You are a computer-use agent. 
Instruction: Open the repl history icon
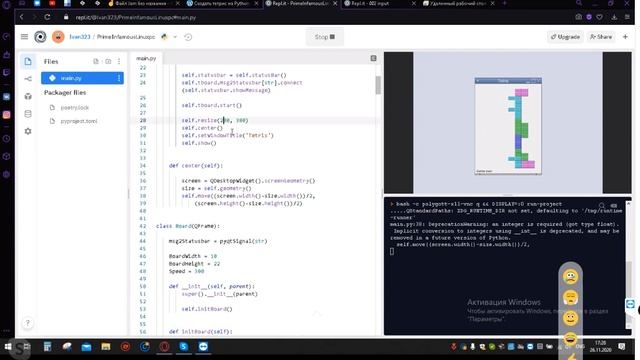click(x=188, y=37)
